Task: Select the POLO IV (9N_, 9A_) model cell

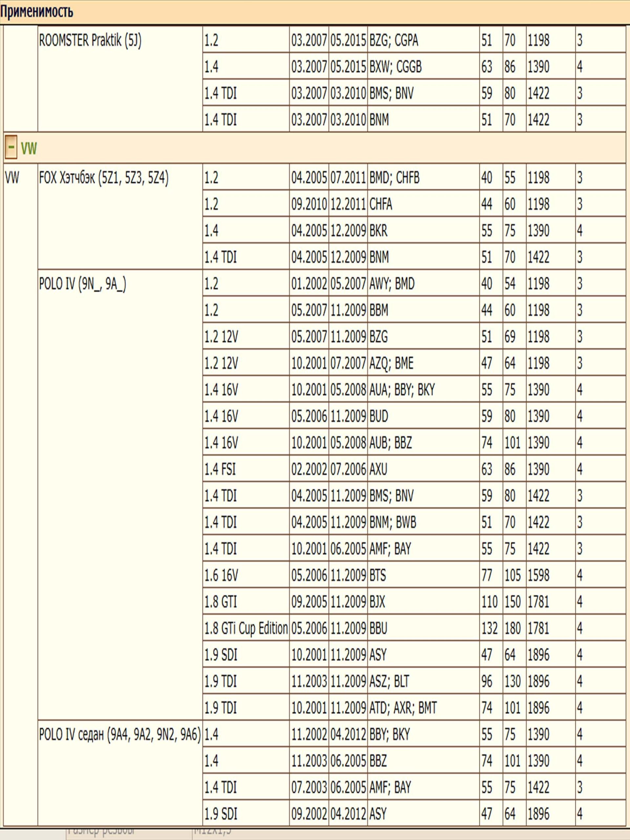Action: click(83, 284)
